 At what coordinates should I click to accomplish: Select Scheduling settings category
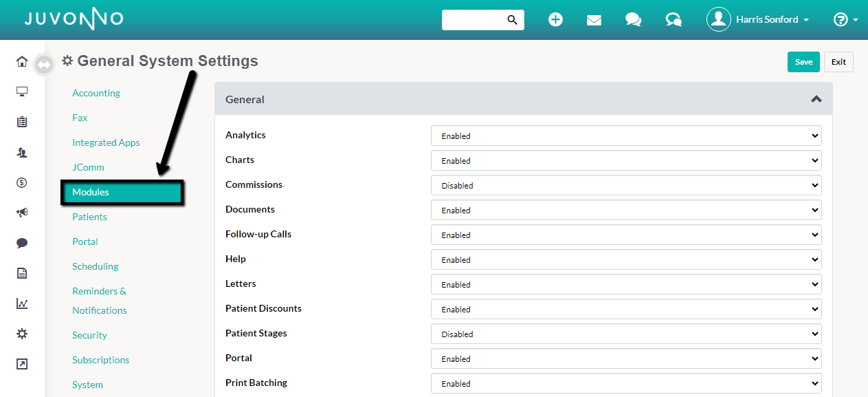click(96, 266)
